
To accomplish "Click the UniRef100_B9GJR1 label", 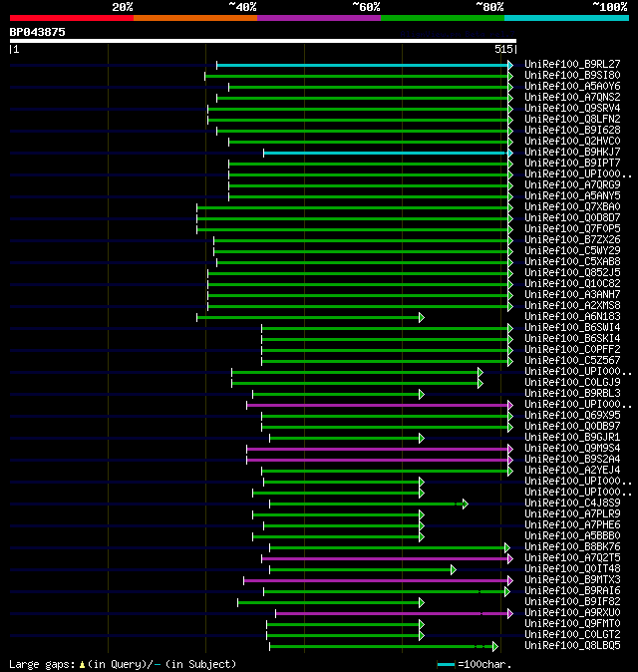I will (572, 438).
